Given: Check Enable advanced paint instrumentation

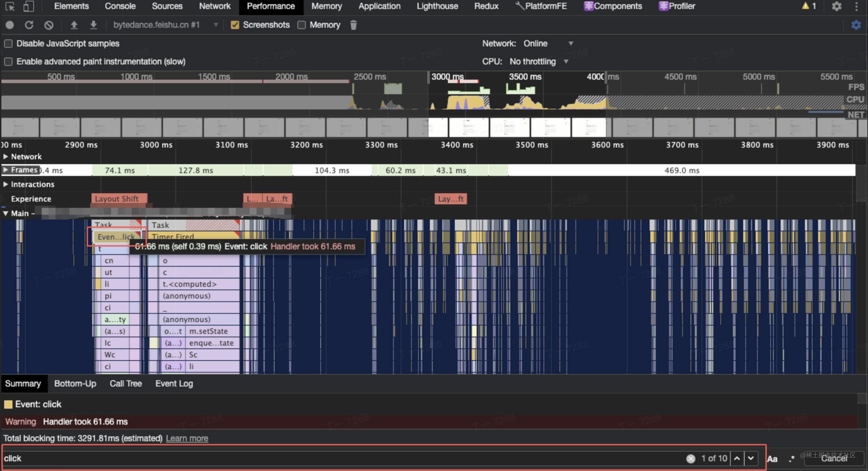Looking at the screenshot, I should click(8, 62).
